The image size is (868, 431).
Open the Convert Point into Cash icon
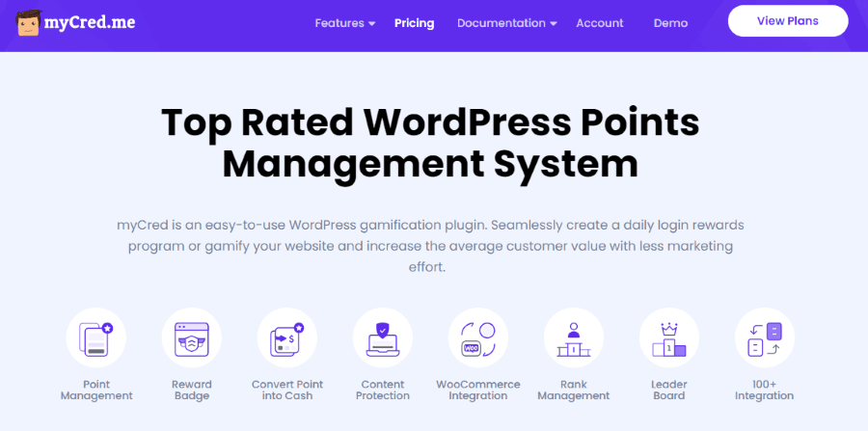coord(287,337)
